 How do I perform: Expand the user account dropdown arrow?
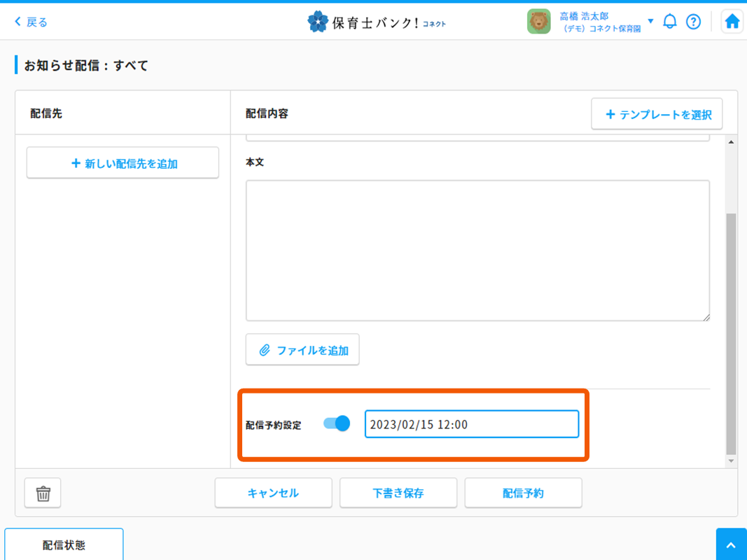point(650,21)
